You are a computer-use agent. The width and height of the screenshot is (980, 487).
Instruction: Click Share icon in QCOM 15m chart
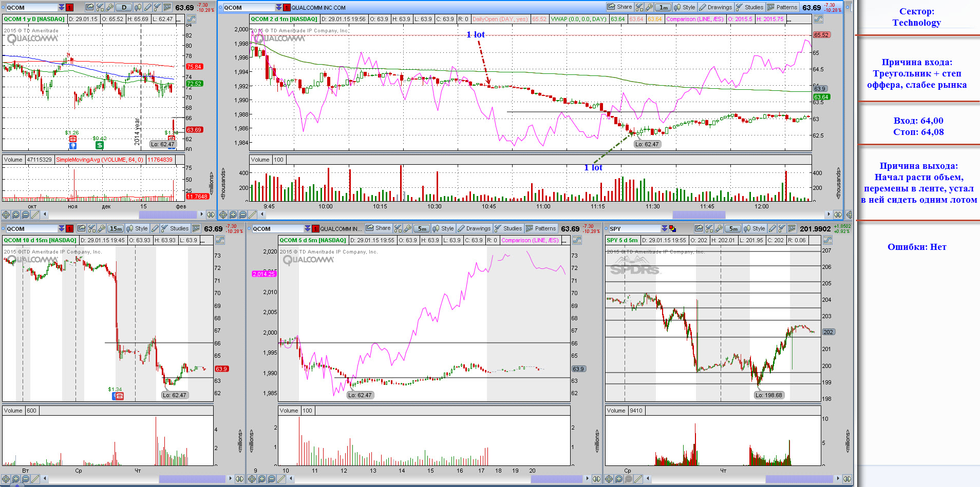(x=82, y=228)
